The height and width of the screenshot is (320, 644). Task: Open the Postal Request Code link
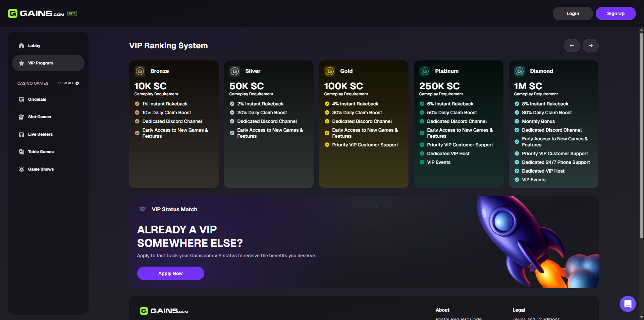(x=459, y=318)
